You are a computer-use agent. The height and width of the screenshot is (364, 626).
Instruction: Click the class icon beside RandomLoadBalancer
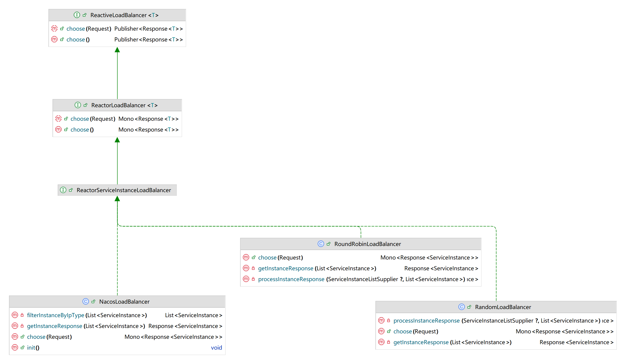[x=461, y=307]
